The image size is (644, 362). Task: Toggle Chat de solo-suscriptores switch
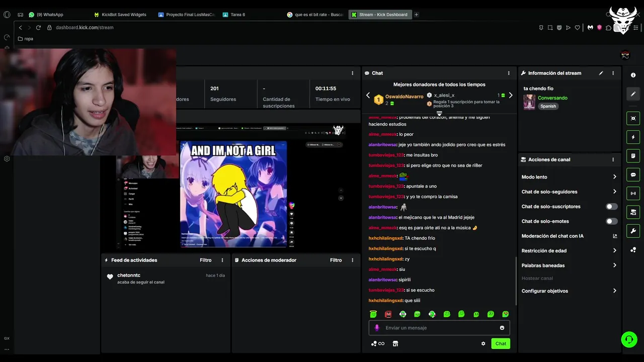point(611,207)
